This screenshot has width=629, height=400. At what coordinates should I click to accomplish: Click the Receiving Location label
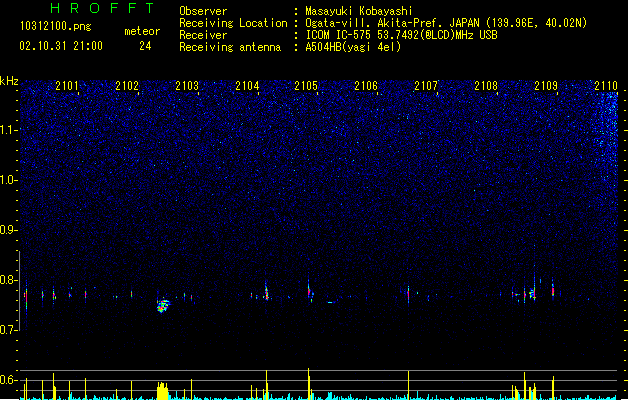coord(233,23)
